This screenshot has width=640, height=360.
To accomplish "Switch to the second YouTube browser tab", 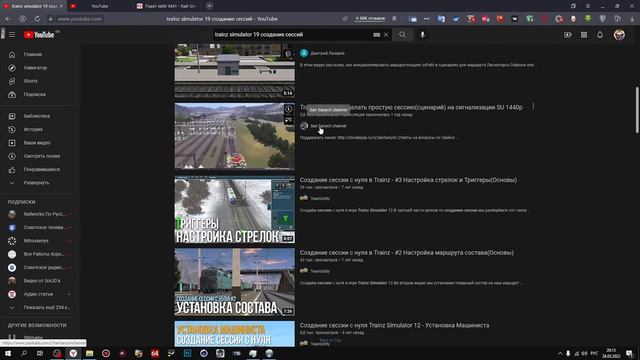I will click(100, 6).
